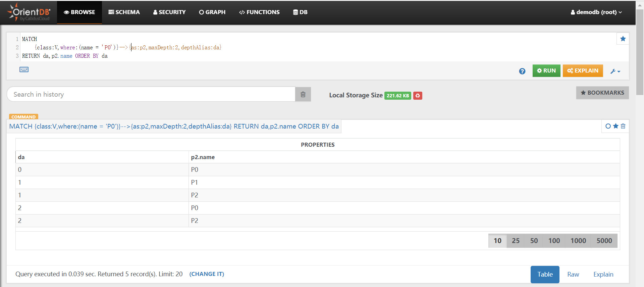Screen dimensions: 644x287
Task: Open the GRAPH tab
Action: pyautogui.click(x=212, y=12)
